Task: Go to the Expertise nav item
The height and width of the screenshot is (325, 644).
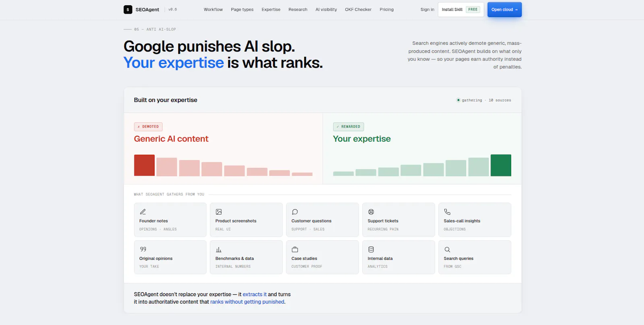Action: [271, 10]
